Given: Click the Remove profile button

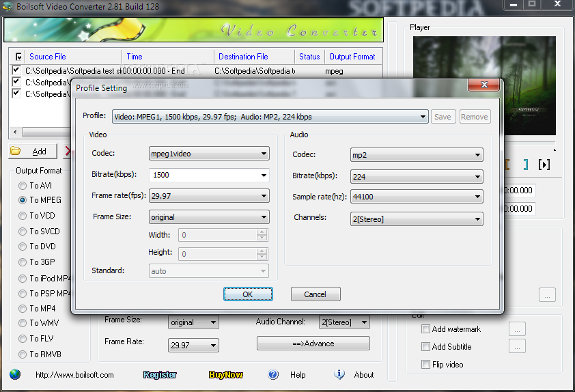Looking at the screenshot, I should [475, 117].
